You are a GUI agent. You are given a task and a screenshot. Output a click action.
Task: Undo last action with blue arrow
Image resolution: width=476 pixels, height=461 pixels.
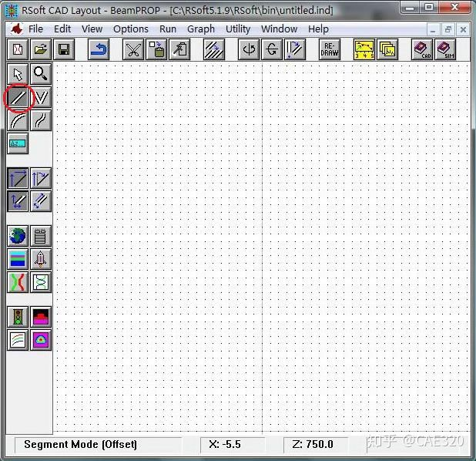click(x=99, y=49)
